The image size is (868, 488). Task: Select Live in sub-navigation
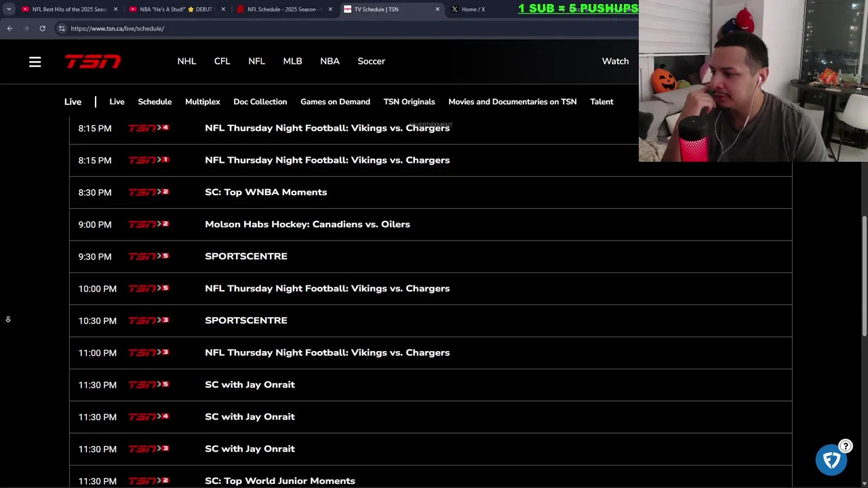[x=117, y=102]
